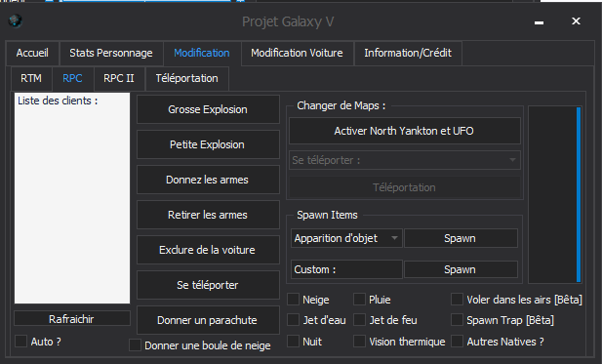Toggle Vision thermique checkbox
The image size is (602, 364).
(x=359, y=341)
